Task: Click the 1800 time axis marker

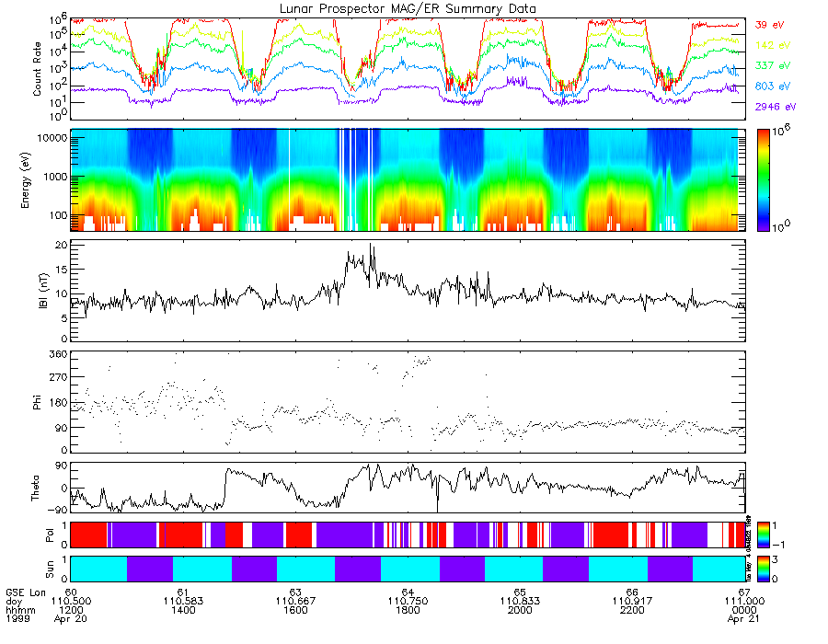Action: [x=408, y=610]
